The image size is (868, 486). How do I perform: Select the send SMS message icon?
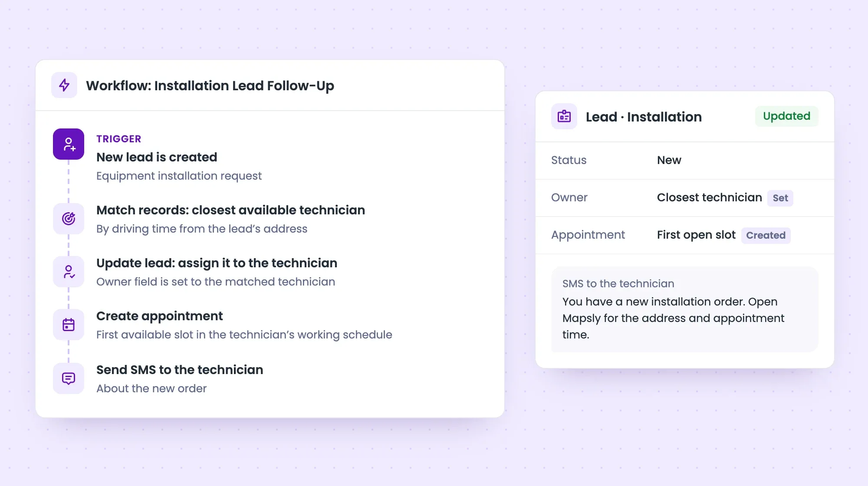tap(69, 378)
